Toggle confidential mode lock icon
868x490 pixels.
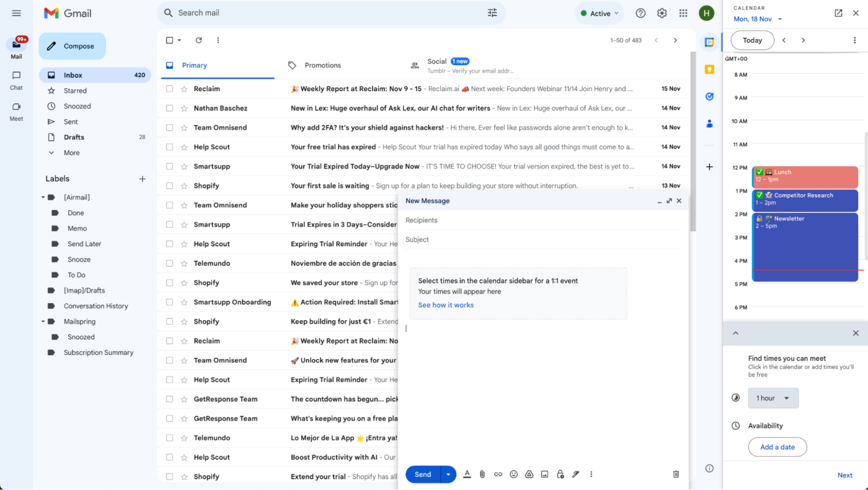[x=560, y=474]
